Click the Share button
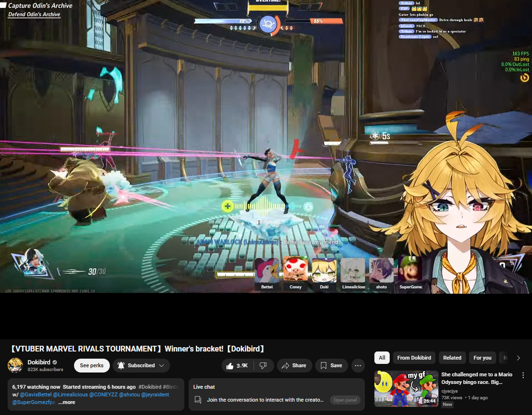This screenshot has width=532, height=415. click(294, 365)
